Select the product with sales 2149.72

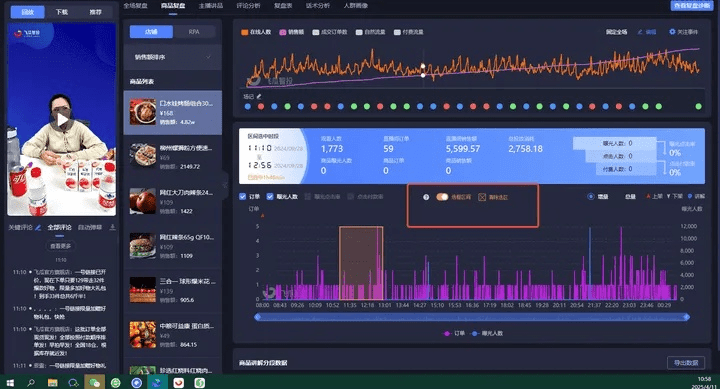(173, 157)
